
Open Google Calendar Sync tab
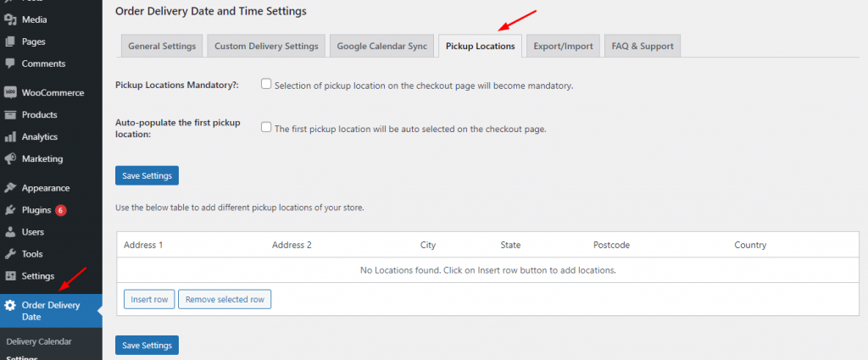click(x=382, y=46)
